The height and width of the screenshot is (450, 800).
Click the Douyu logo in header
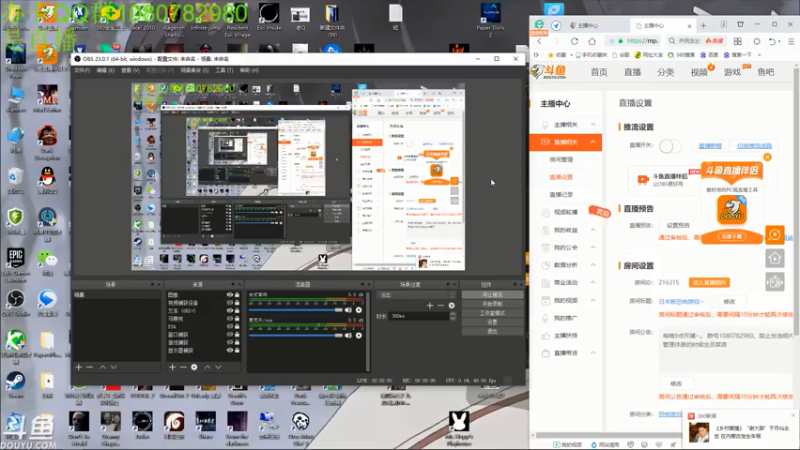click(x=549, y=71)
